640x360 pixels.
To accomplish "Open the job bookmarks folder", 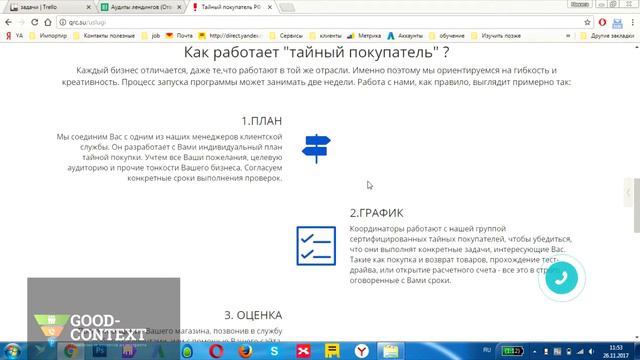I will coord(151,36).
